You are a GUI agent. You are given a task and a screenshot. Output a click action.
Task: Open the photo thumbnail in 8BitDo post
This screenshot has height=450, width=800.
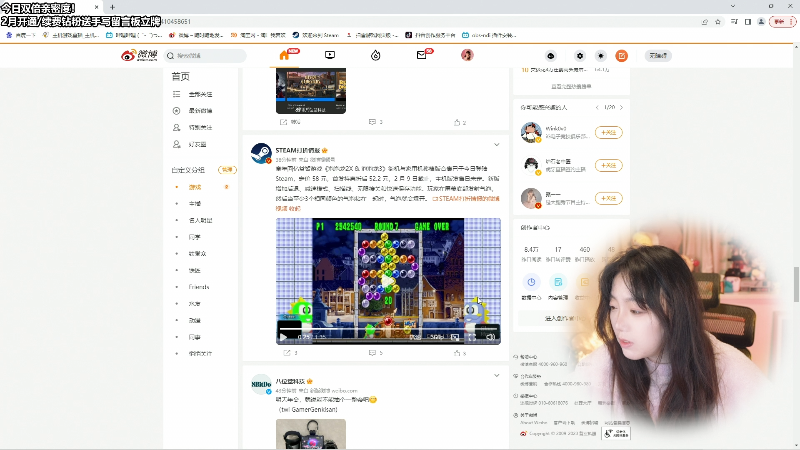[311, 434]
